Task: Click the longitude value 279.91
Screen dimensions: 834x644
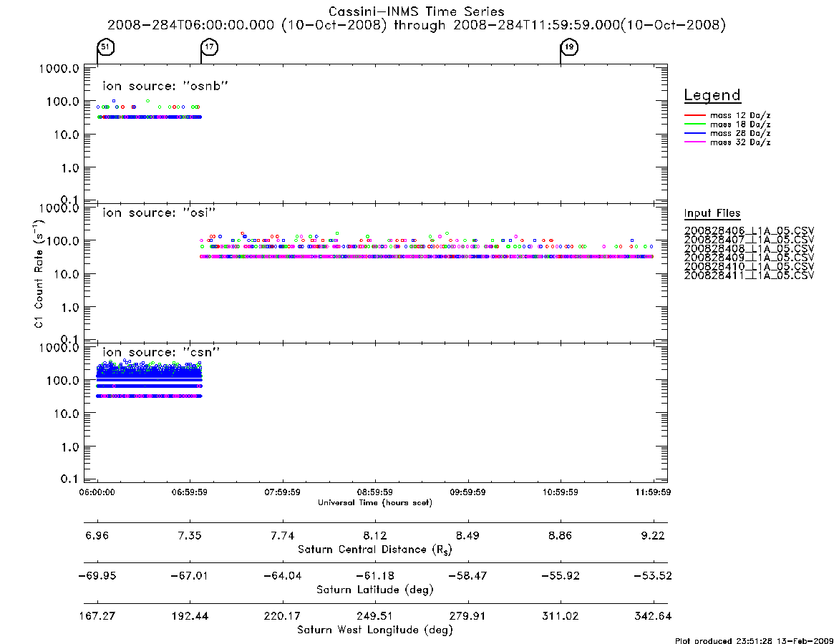Action: click(467, 616)
